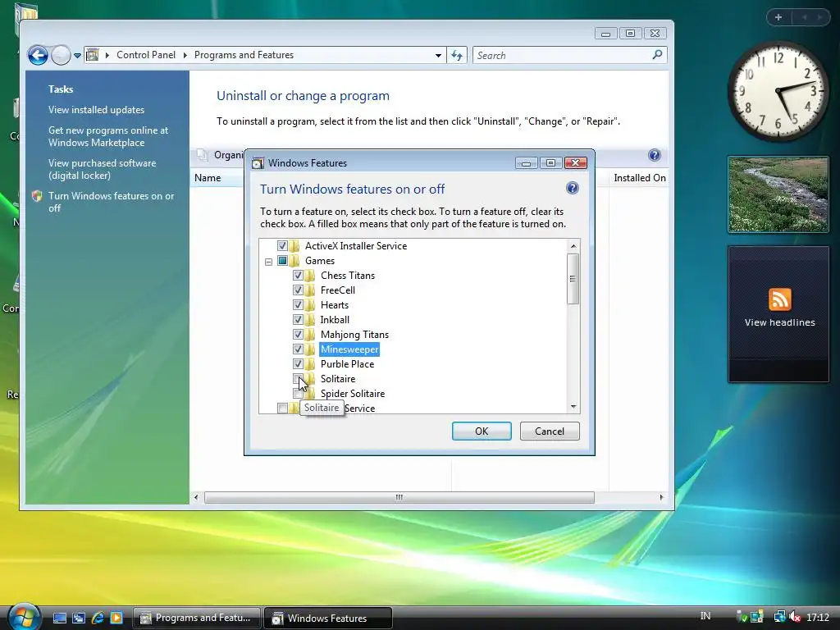Click the sidebar add gadget plus button
The width and height of the screenshot is (840, 630).
click(778, 17)
